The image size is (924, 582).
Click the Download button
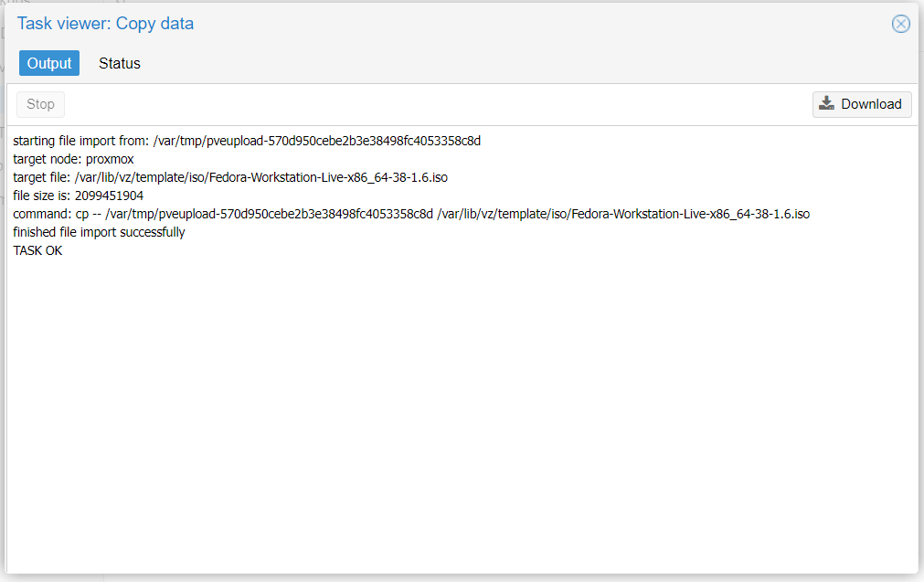tap(862, 104)
